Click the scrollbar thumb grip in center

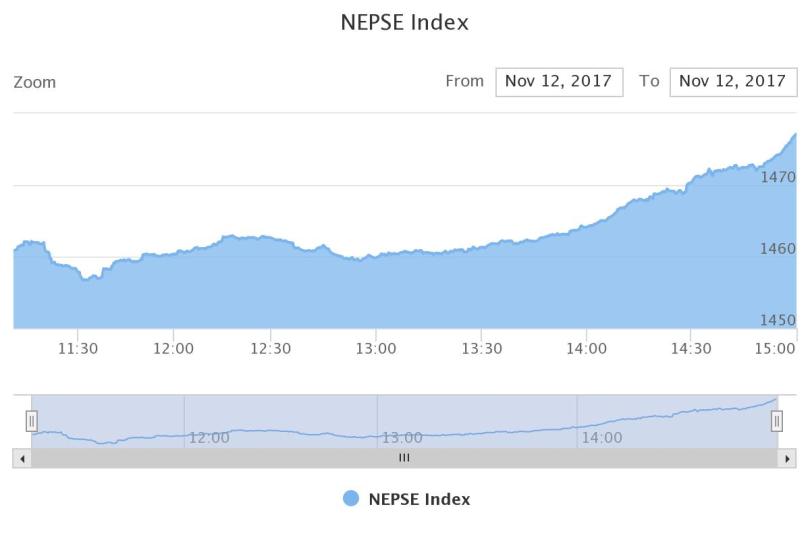pos(404,458)
